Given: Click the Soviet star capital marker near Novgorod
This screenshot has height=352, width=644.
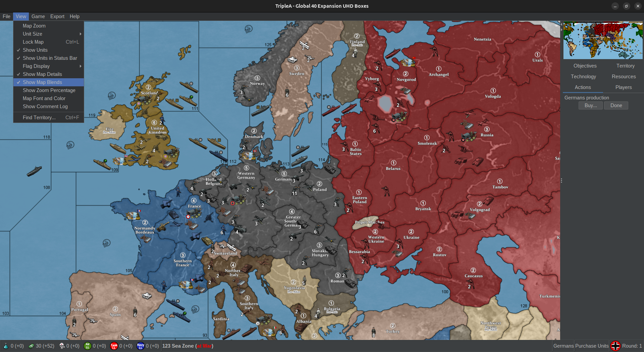Looking at the screenshot, I should (394, 120).
